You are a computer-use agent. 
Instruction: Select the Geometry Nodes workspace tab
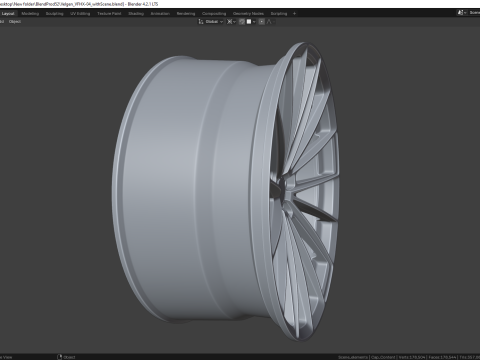248,14
